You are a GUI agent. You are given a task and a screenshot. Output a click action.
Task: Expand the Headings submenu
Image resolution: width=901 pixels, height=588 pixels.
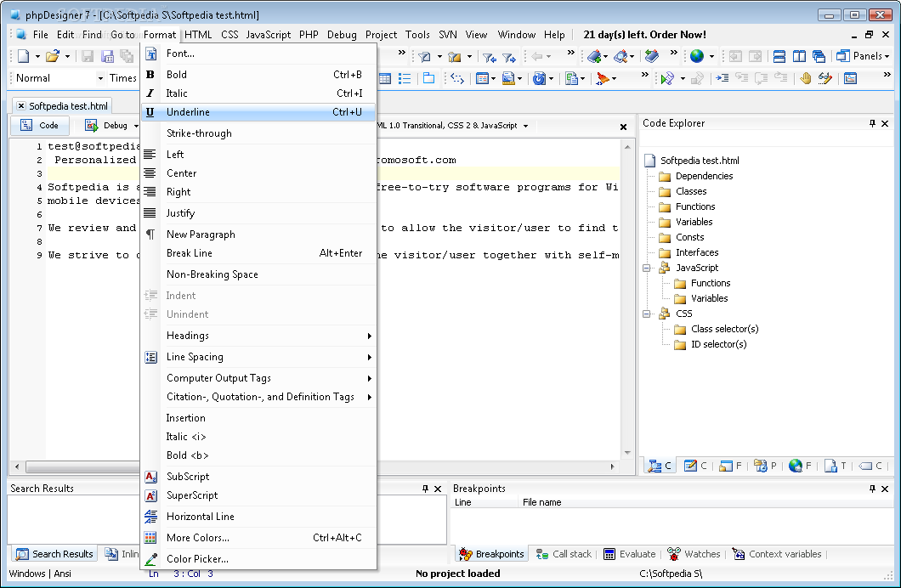tap(258, 336)
